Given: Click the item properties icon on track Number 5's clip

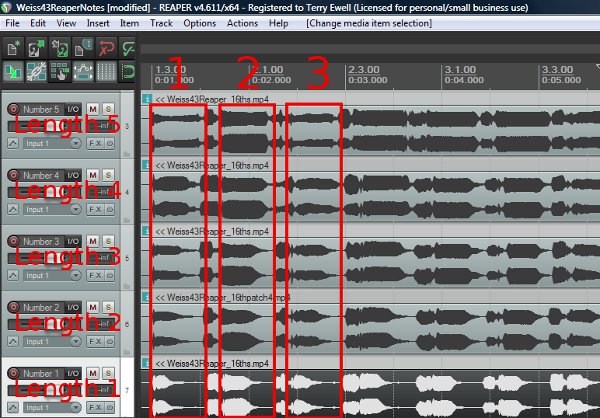Looking at the screenshot, I should 147,99.
